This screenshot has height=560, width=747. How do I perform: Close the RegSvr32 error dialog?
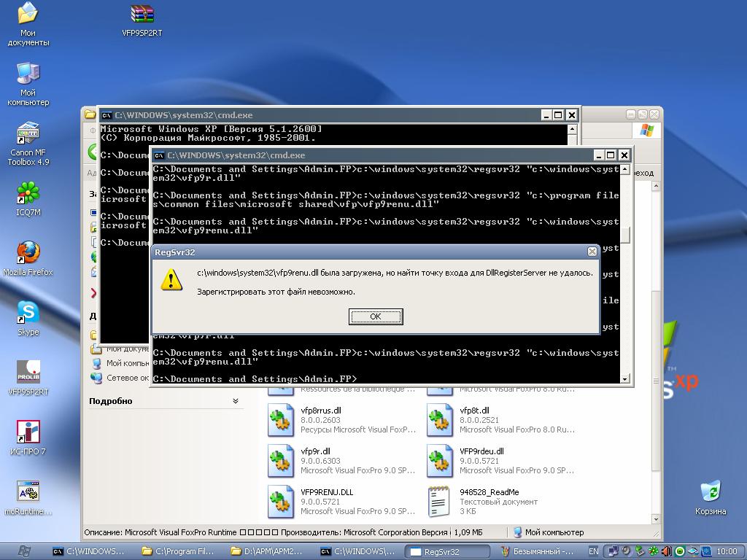coord(592,252)
